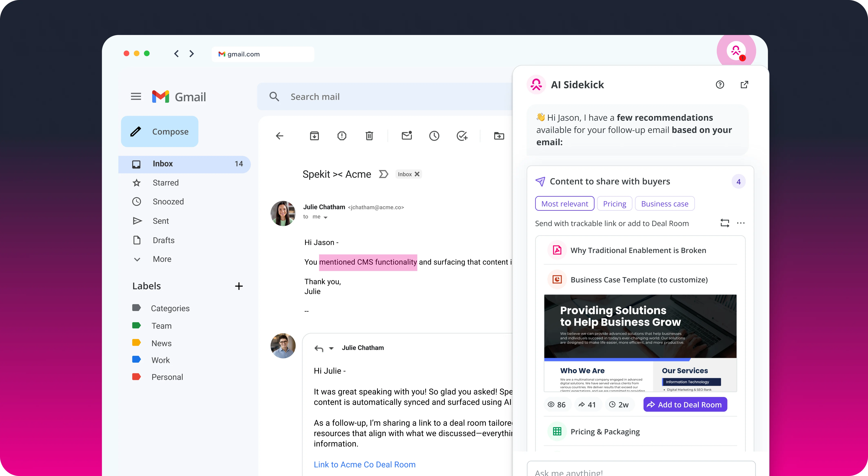
Task: Select the blue Work label
Action: (151, 360)
